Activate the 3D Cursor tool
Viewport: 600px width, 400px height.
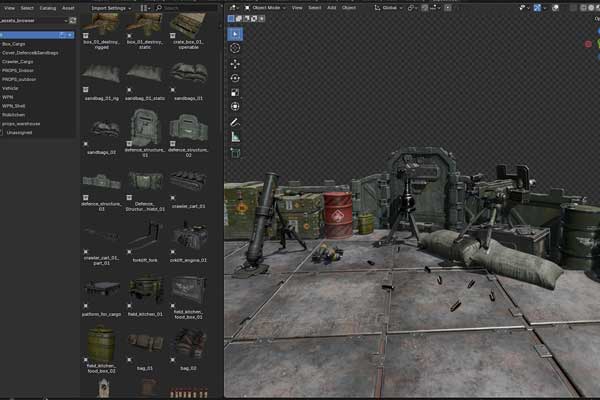coord(235,48)
